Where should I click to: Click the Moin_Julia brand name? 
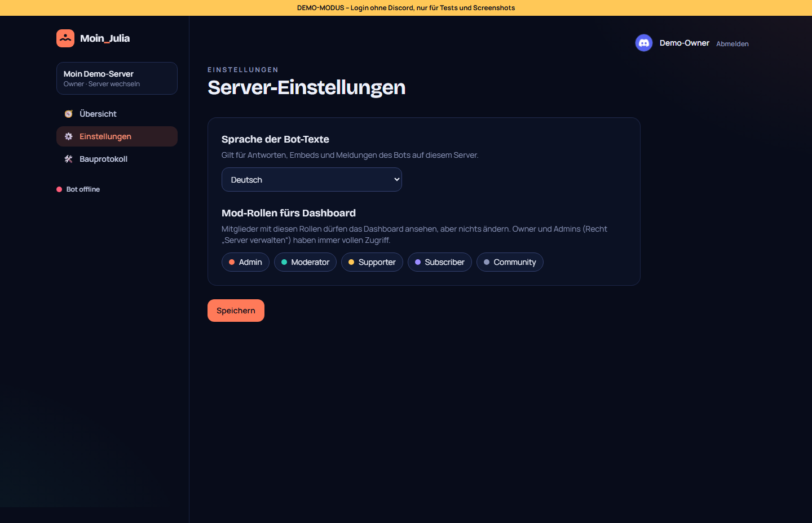coord(105,38)
